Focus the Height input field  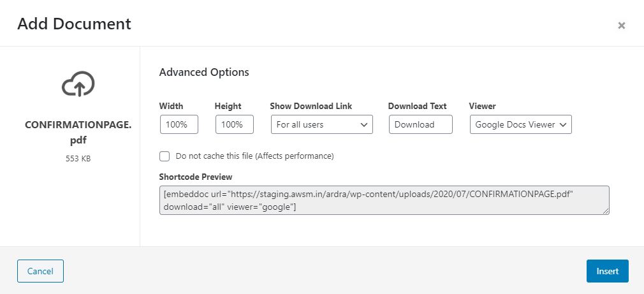coord(235,124)
